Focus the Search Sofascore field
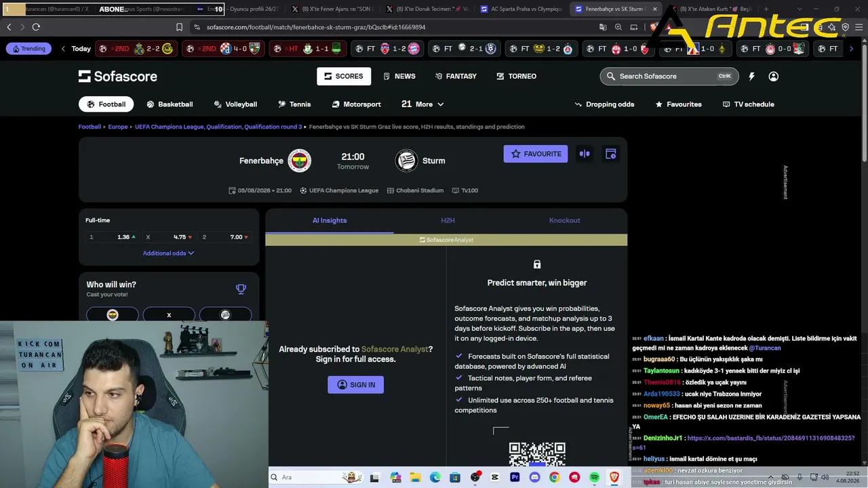Screen dimensions: 868x488 tap(670, 77)
